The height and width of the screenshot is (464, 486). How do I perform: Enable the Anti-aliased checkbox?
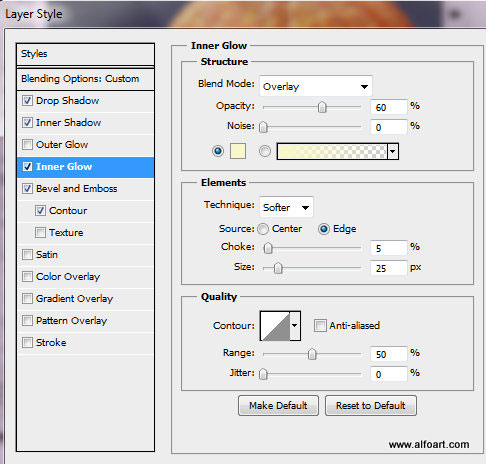coord(320,325)
